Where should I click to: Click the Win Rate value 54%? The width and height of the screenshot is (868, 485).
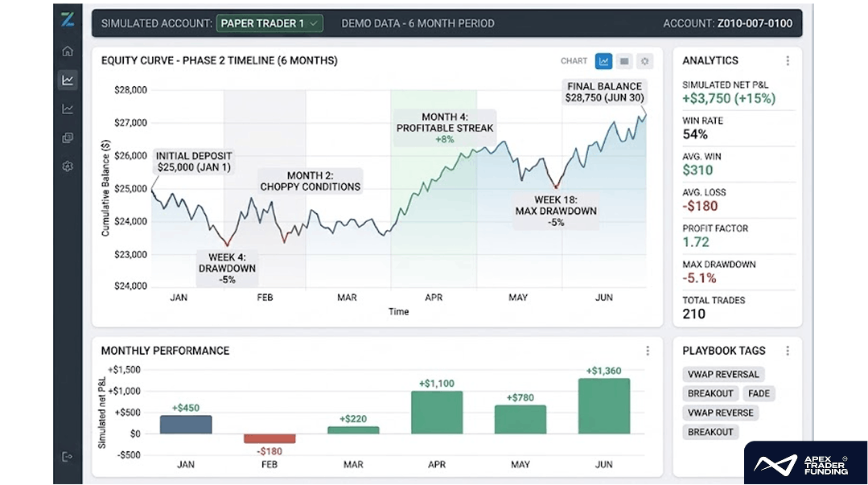point(695,134)
